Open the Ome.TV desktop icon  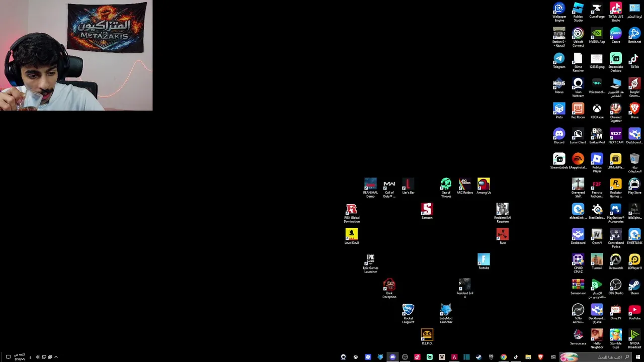pos(616,312)
